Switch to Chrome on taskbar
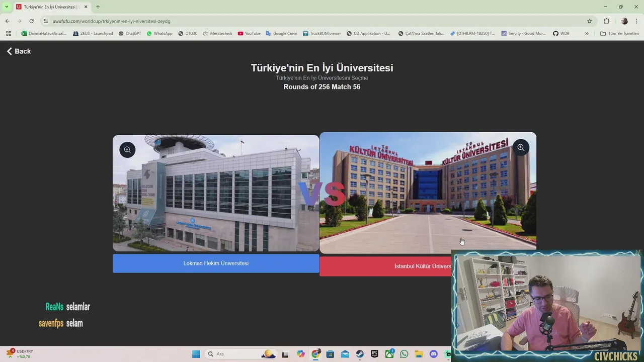 click(315, 354)
